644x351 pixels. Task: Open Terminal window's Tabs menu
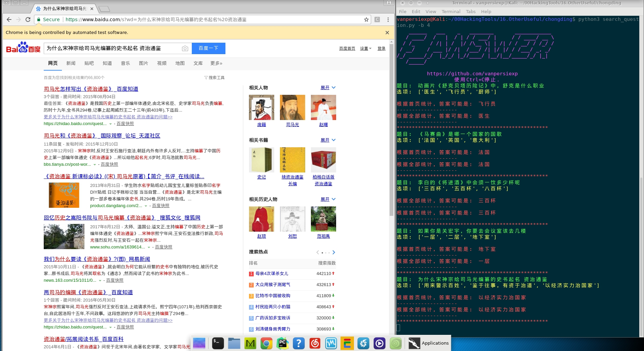coord(471,11)
